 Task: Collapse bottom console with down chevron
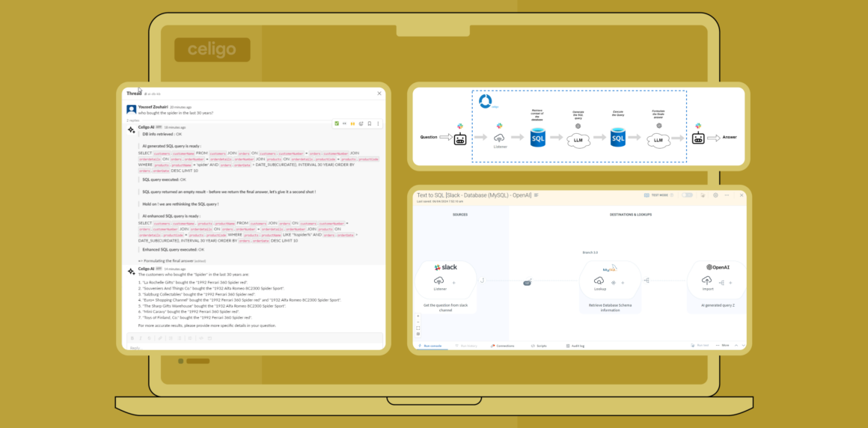743,345
